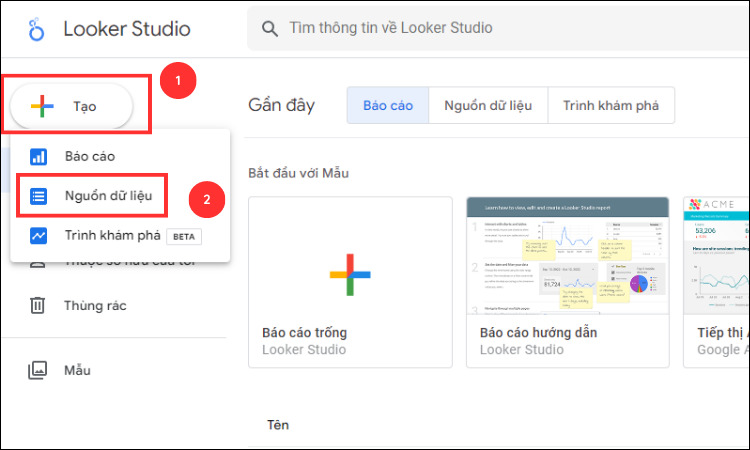
Task: Click the Looker Studio logo icon
Action: pyautogui.click(x=36, y=29)
